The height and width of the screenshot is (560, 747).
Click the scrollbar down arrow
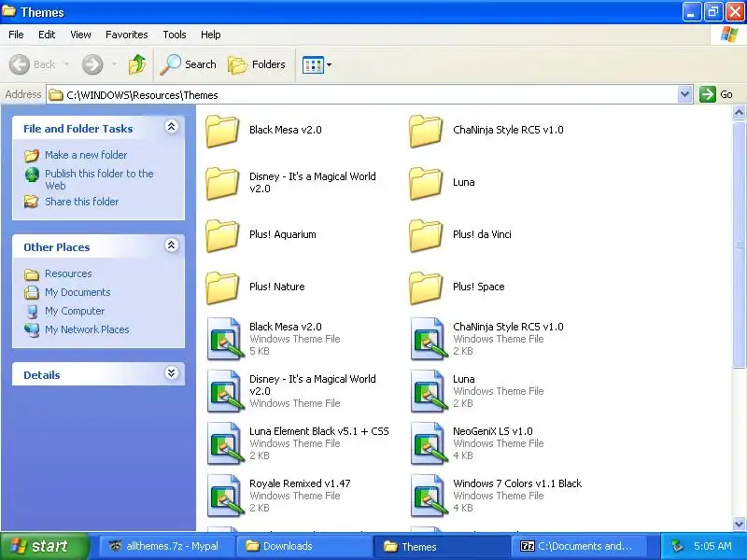(x=739, y=524)
